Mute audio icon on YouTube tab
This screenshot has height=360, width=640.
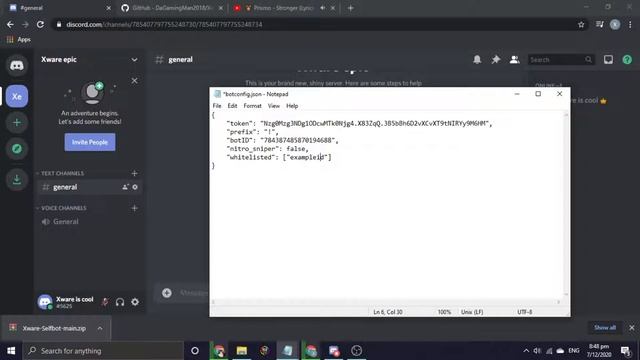322,8
